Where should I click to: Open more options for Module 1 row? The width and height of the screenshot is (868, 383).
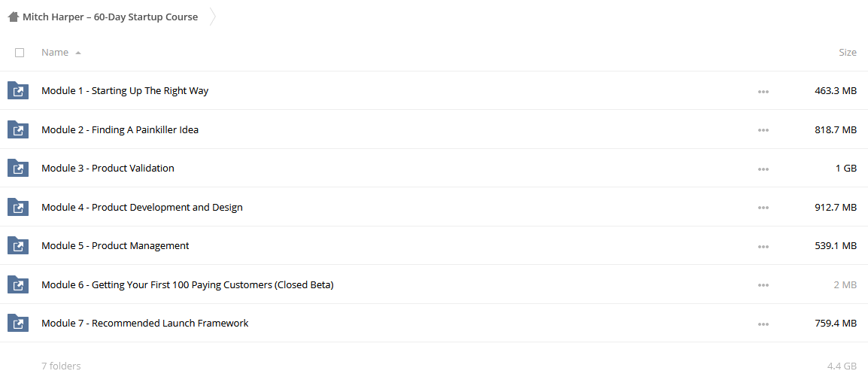click(763, 91)
